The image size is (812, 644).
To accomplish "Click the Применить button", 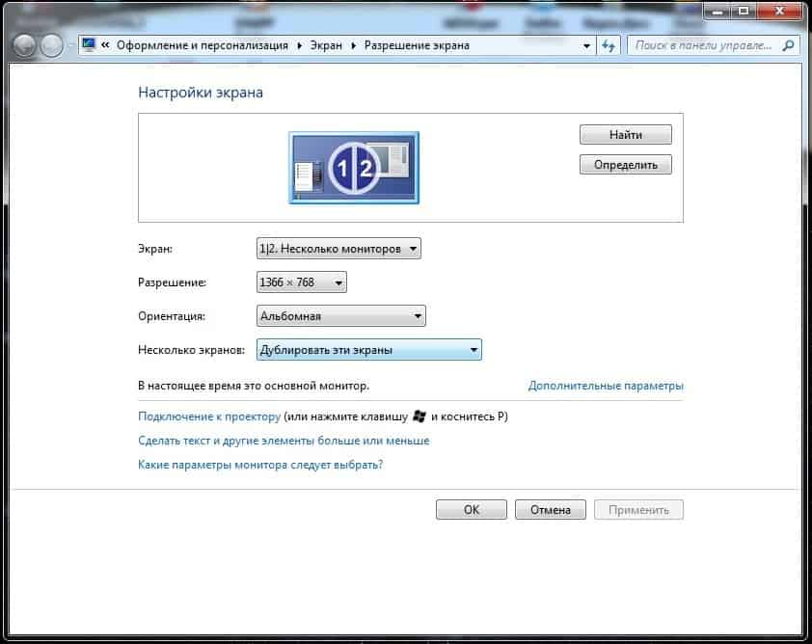I will tap(638, 509).
